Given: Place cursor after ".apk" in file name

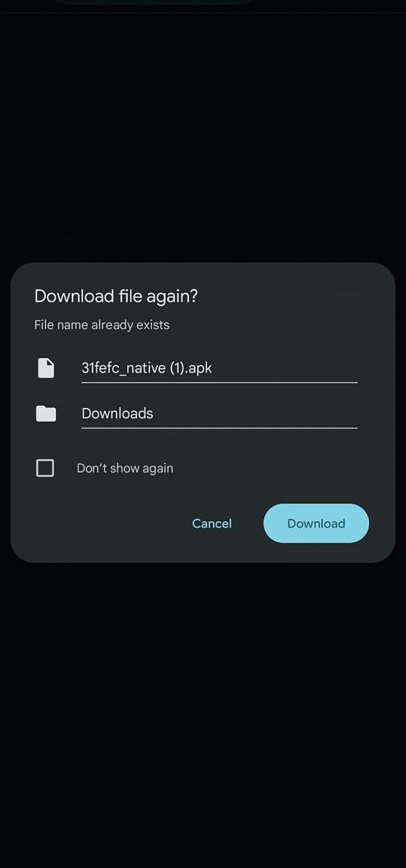Looking at the screenshot, I should click(213, 367).
